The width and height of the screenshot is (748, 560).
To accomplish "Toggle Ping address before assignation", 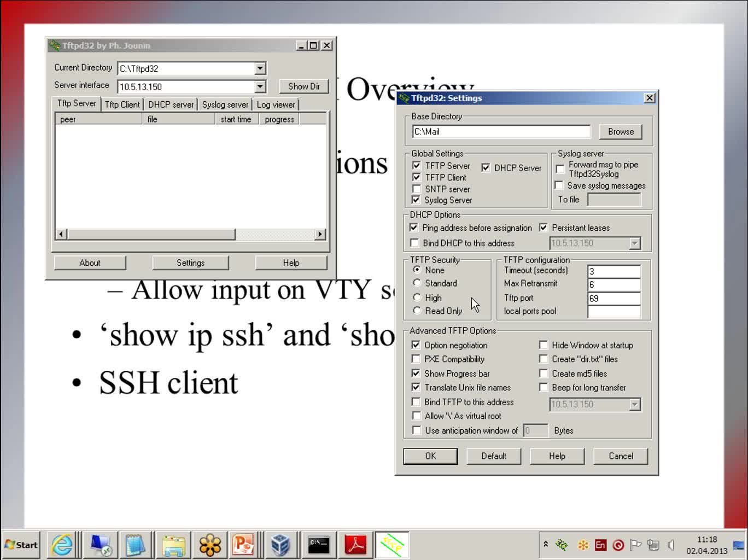I will [414, 227].
